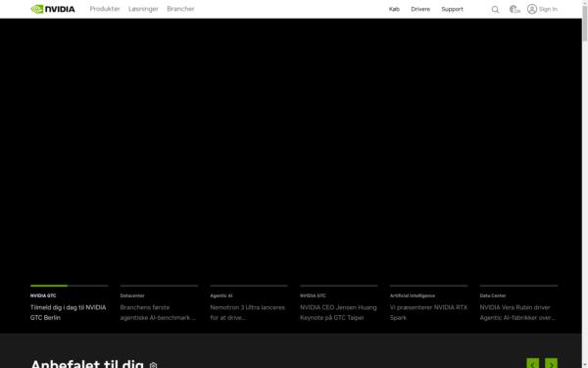The width and height of the screenshot is (588, 368).
Task: Select slide Nemotron 3 Ultra lanceres
Action: [248, 312]
